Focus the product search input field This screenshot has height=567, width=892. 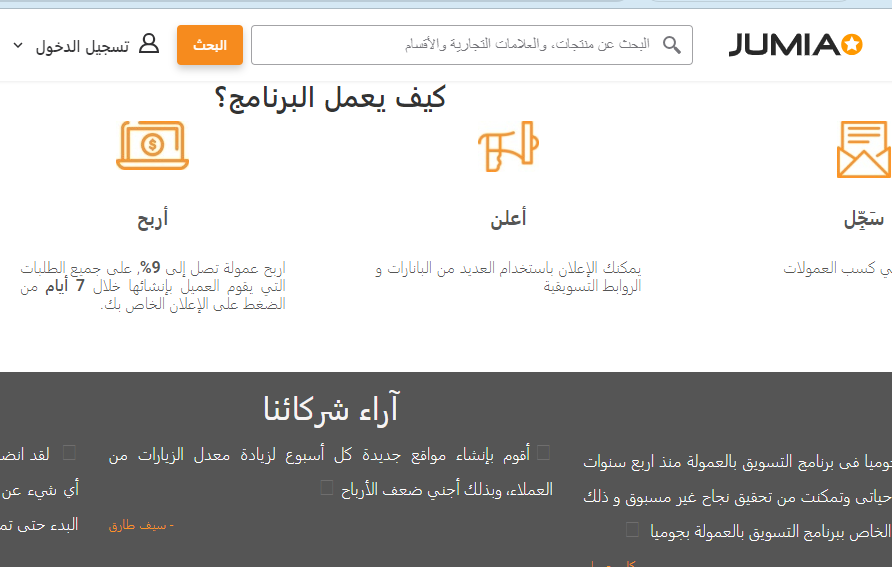[460, 45]
